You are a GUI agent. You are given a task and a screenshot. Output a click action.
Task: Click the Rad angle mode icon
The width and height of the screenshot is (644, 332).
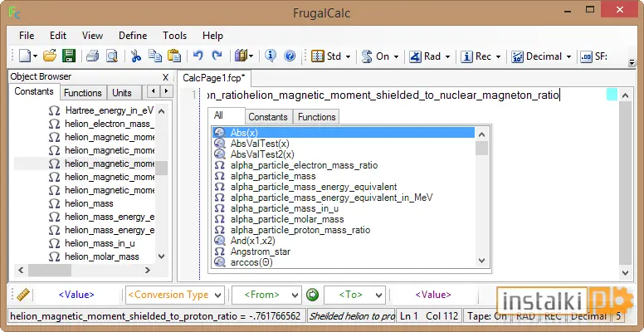[x=415, y=56]
